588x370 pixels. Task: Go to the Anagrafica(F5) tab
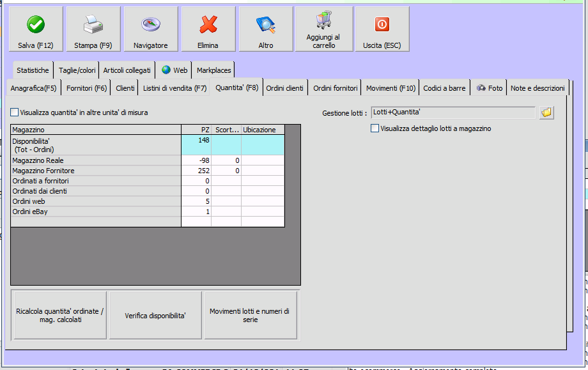tap(33, 88)
